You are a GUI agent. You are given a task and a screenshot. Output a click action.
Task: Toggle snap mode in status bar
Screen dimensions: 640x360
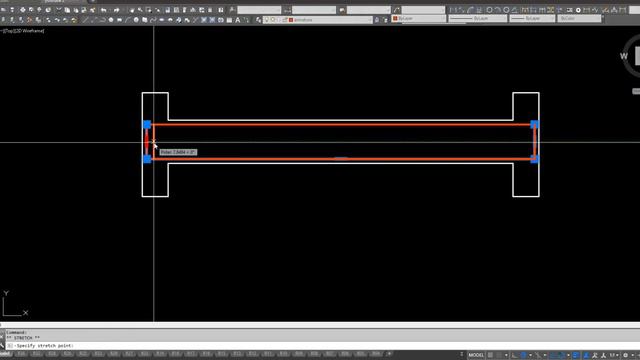[x=500, y=355]
